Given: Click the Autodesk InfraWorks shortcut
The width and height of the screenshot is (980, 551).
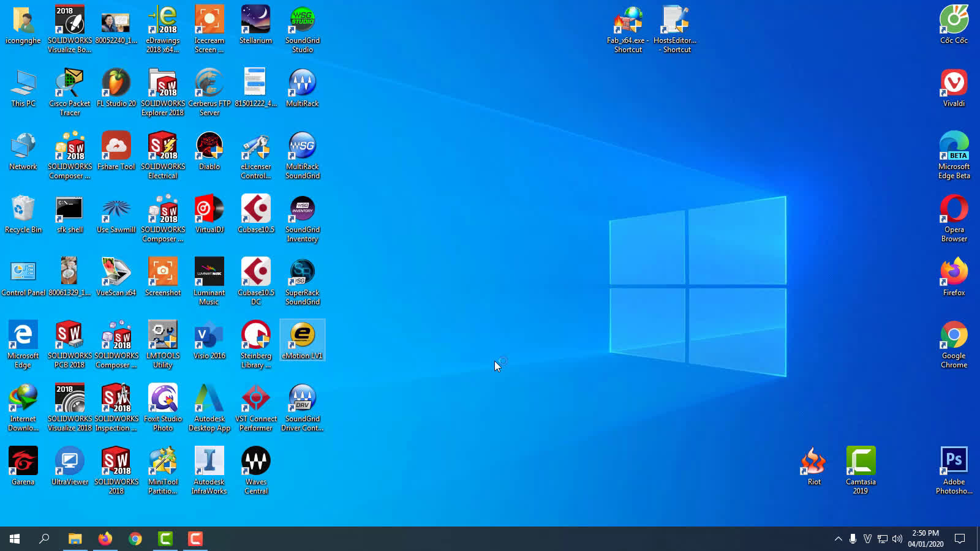Looking at the screenshot, I should pos(209,471).
